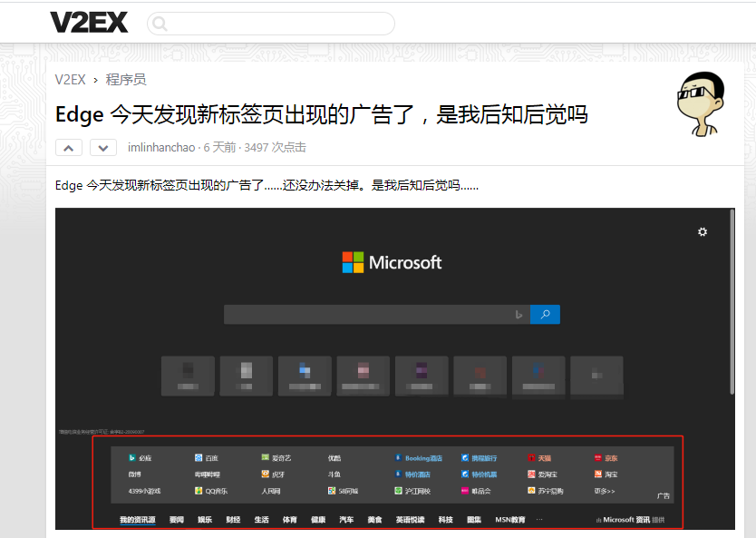Focus the V2EX header search field
Screen dimensions: 756x538
click(271, 24)
